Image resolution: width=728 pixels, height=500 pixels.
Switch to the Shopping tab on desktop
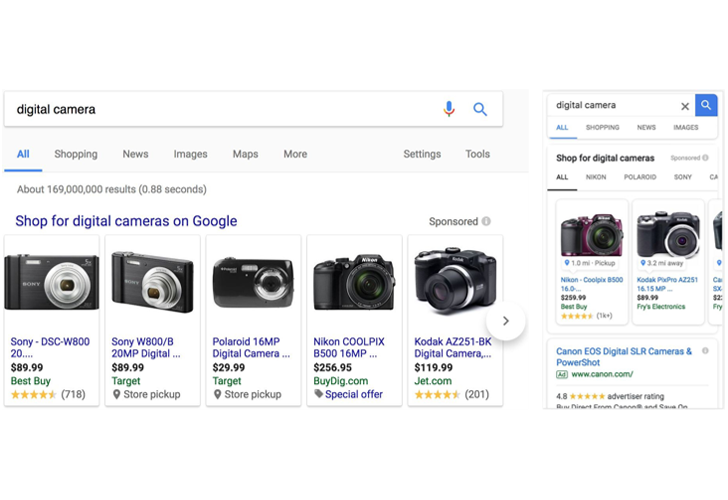coord(76,154)
